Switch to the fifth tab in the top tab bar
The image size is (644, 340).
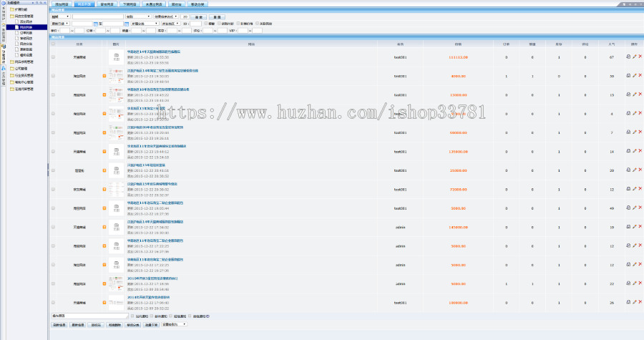pyautogui.click(x=154, y=4)
